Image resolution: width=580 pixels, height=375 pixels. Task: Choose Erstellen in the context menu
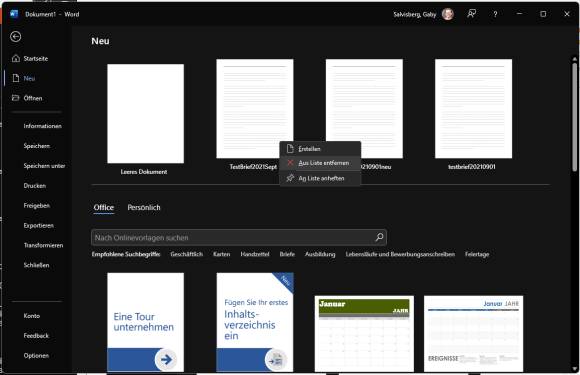pyautogui.click(x=320, y=149)
